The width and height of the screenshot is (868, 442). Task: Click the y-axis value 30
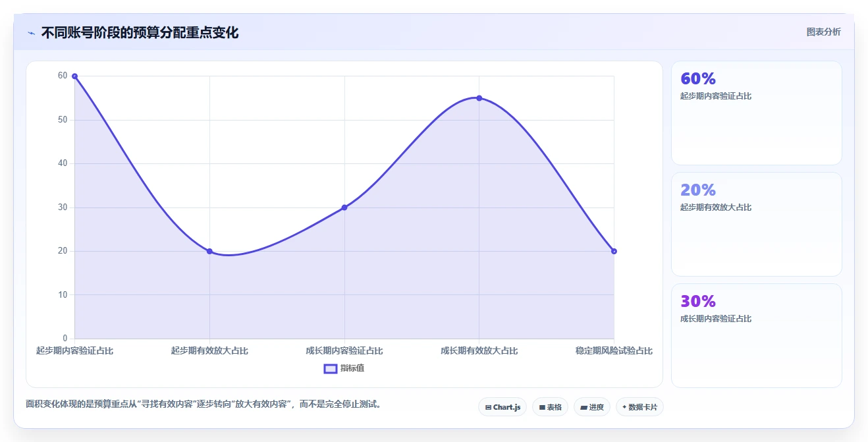63,207
